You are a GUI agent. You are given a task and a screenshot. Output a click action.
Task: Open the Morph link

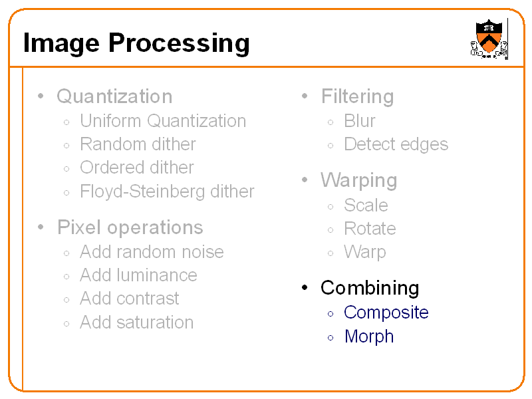(x=369, y=336)
